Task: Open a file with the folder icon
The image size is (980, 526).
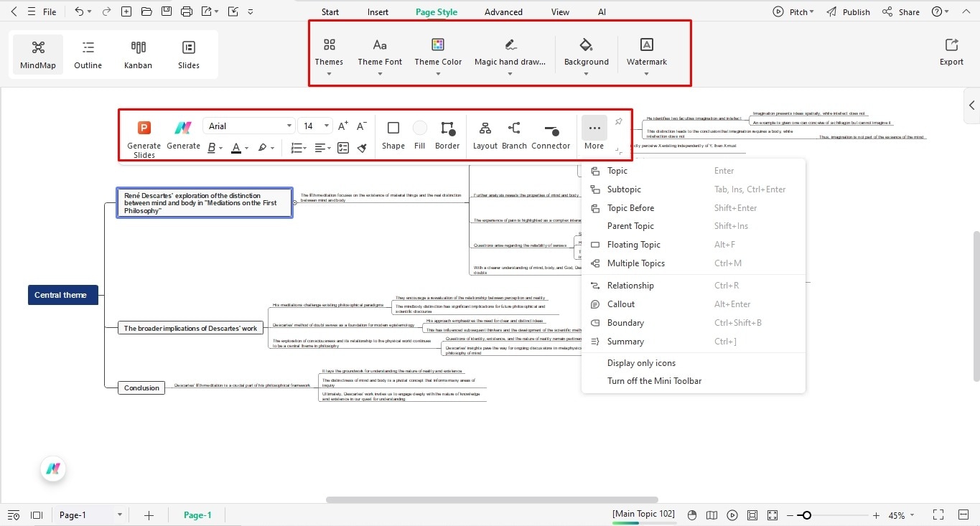Action: [146, 11]
